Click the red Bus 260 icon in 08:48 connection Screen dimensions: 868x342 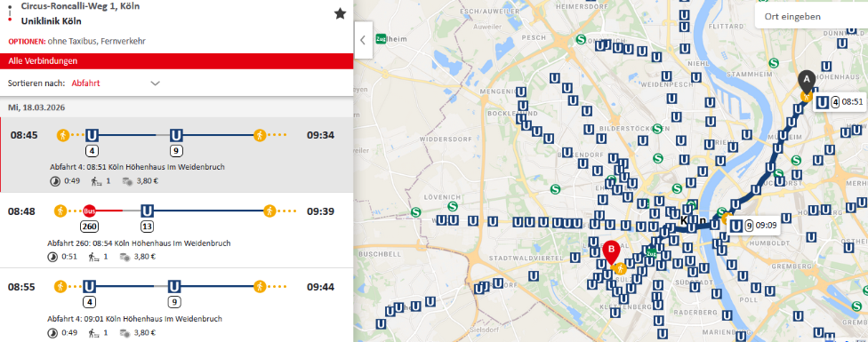click(89, 211)
